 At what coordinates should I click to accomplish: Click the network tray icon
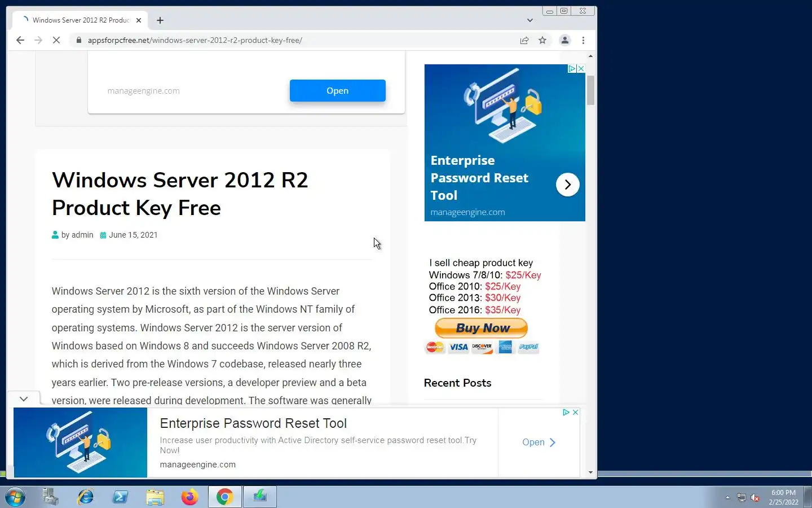[742, 498]
